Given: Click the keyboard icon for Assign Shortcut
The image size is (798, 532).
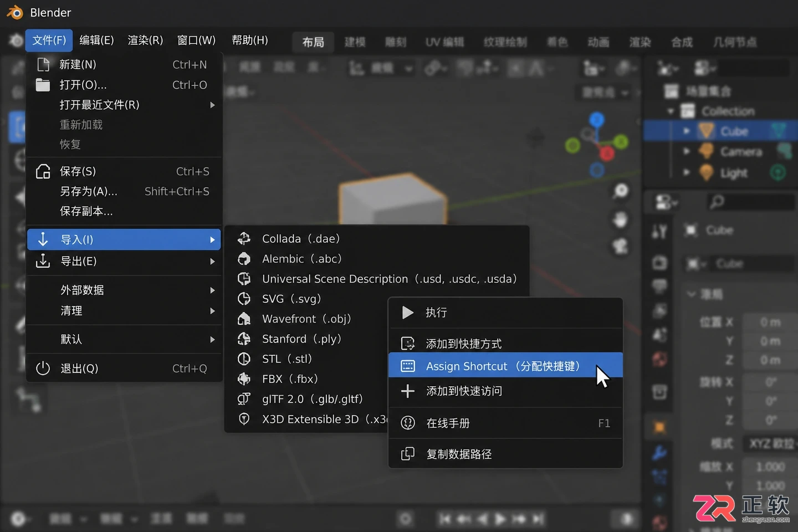Looking at the screenshot, I should (408, 366).
